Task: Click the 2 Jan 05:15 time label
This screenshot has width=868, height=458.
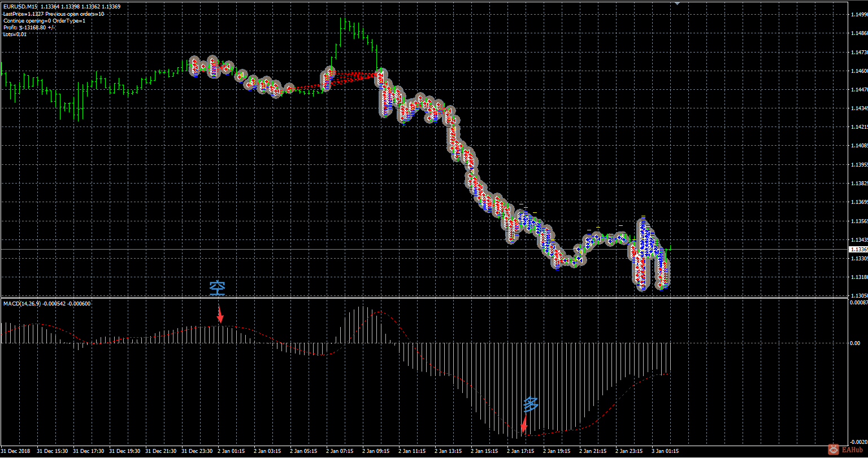Action: pyautogui.click(x=304, y=451)
